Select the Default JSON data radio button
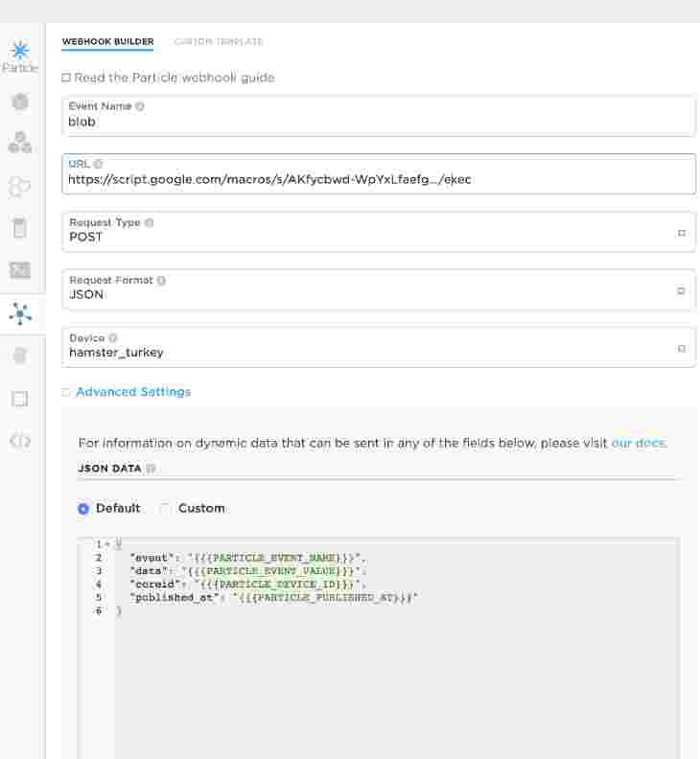The height and width of the screenshot is (759, 700). [83, 509]
